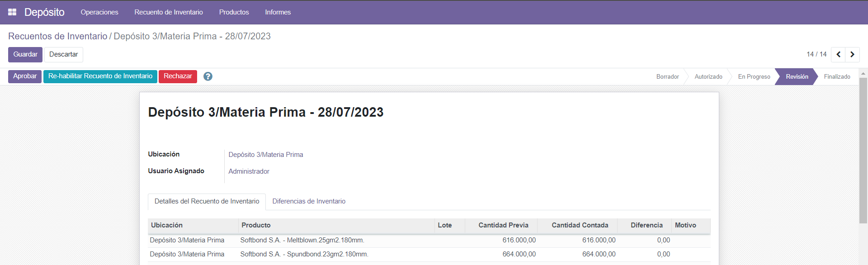Open Recuentos de Inventario breadcrumb link
The width and height of the screenshot is (868, 265).
58,36
